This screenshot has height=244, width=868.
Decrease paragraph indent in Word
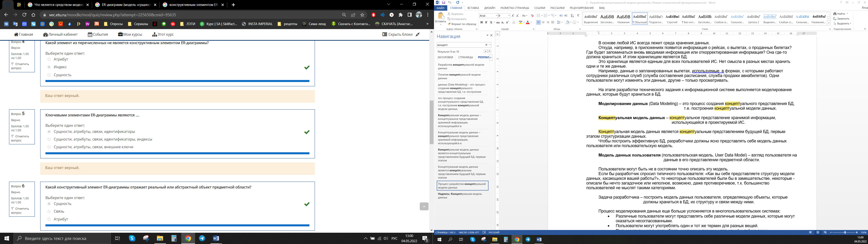(x=561, y=16)
